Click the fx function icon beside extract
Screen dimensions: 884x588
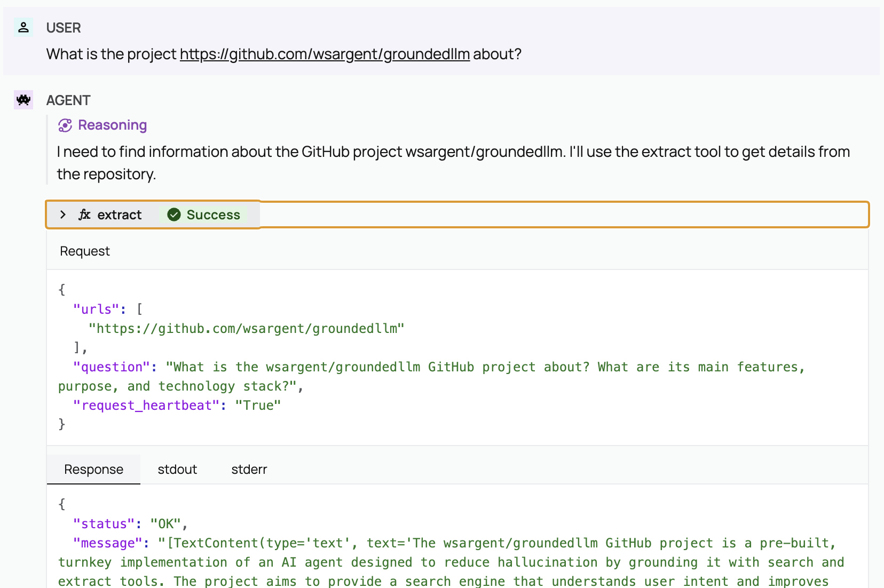[84, 214]
